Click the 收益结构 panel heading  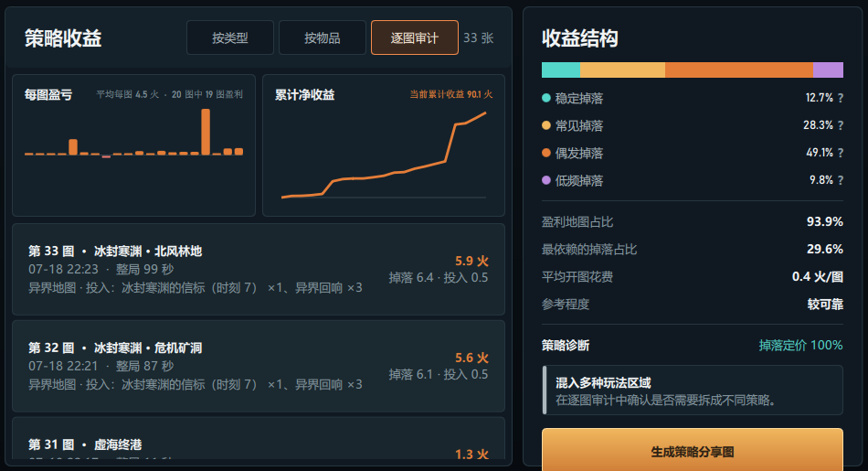coord(579,38)
